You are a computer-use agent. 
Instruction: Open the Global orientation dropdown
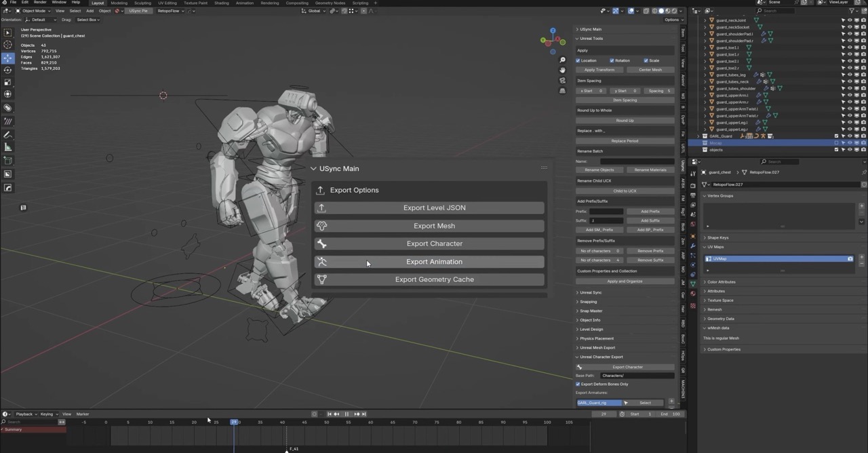pyautogui.click(x=315, y=11)
